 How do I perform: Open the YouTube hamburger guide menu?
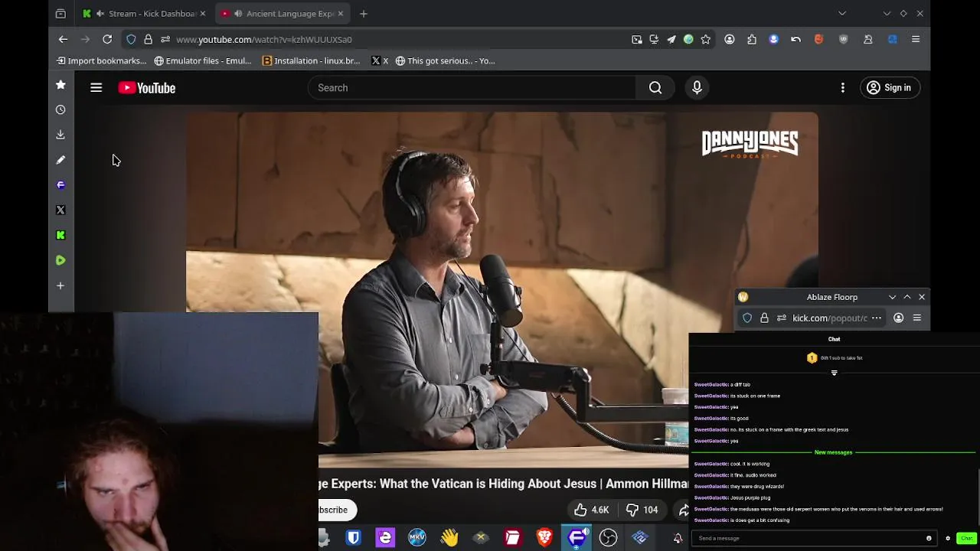click(x=96, y=88)
